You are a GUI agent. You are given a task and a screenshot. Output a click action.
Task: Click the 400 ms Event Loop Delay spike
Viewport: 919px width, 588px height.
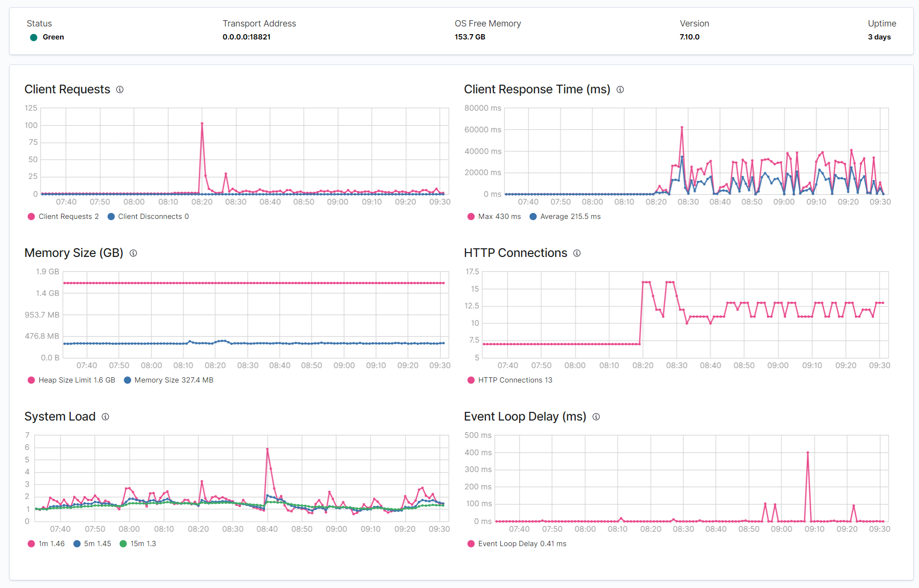[808, 452]
